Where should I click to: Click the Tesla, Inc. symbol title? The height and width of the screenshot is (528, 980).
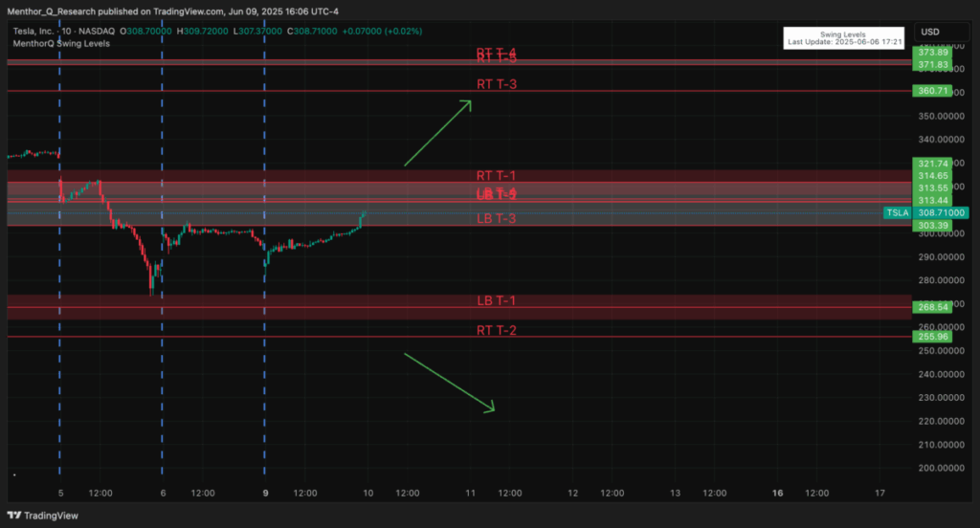pos(33,32)
